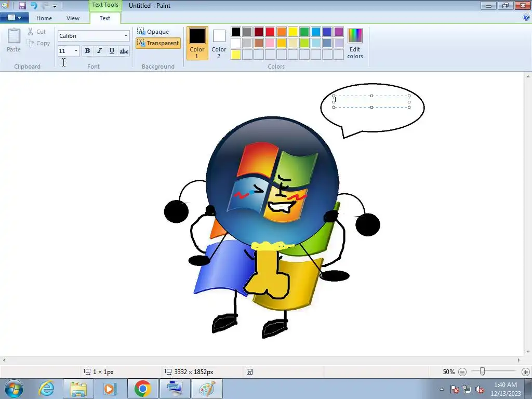Screen dimensions: 532x399
Task: Click the 50% zoom level text
Action: point(448,372)
